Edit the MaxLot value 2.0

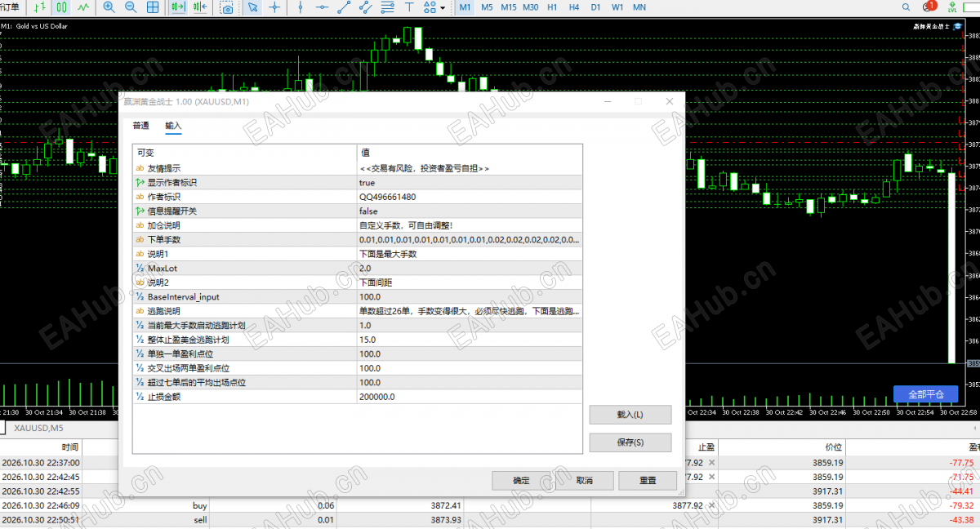tap(470, 268)
